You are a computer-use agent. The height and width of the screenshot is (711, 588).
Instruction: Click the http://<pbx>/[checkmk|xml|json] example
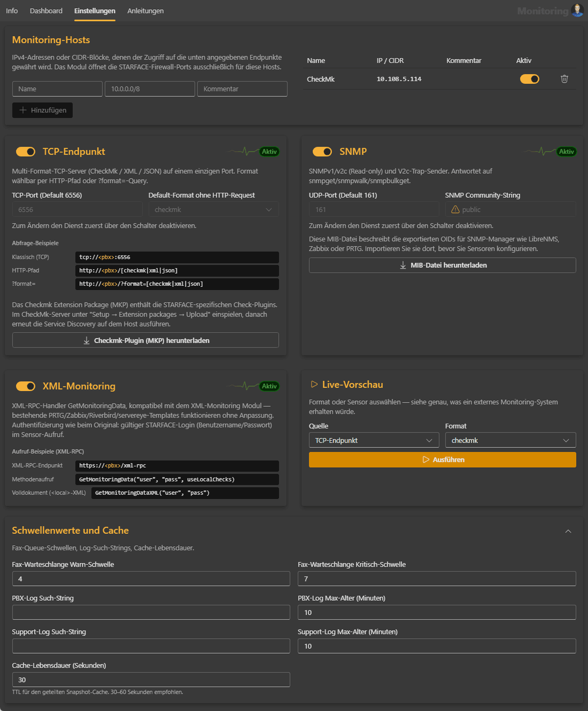[177, 270]
